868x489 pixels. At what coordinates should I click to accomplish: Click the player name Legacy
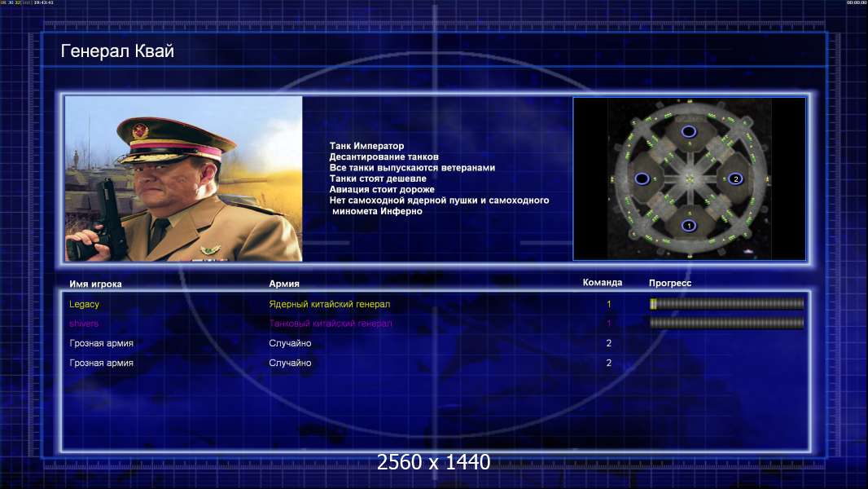pos(84,304)
